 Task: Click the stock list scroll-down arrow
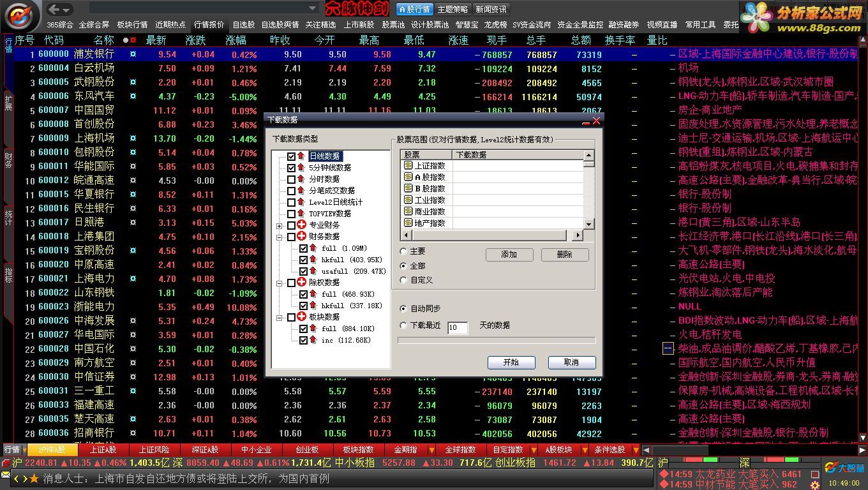point(589,224)
